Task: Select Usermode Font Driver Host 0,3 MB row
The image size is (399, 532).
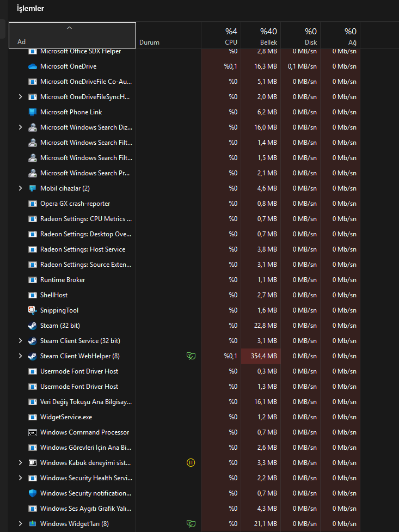Action: pyautogui.click(x=184, y=371)
